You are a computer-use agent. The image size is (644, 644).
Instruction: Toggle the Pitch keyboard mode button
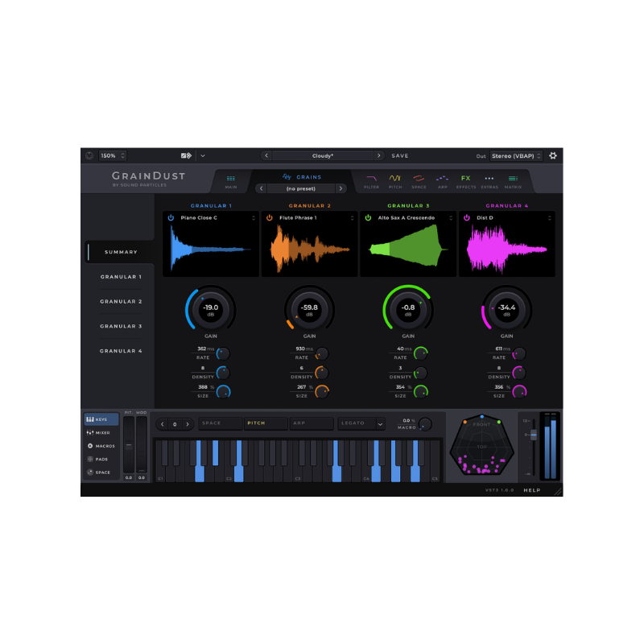266,423
